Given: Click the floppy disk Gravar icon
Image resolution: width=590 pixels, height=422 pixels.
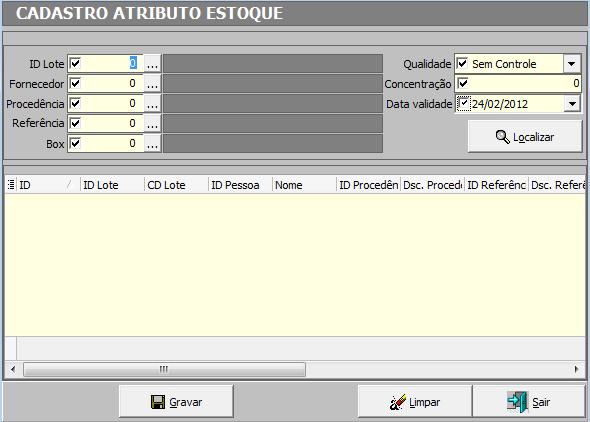Looking at the screenshot, I should pyautogui.click(x=158, y=402).
